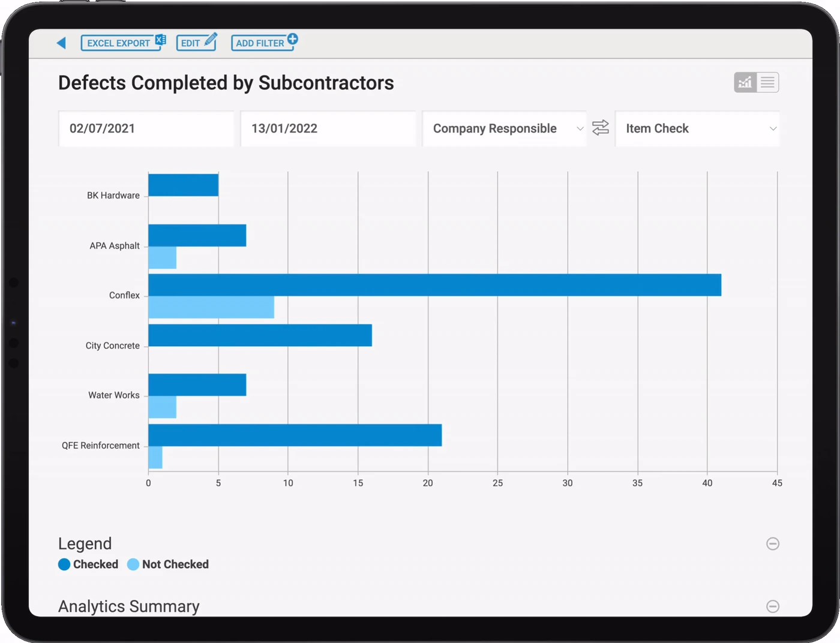Go back using the blue arrow
Image resolution: width=840 pixels, height=643 pixels.
click(61, 43)
